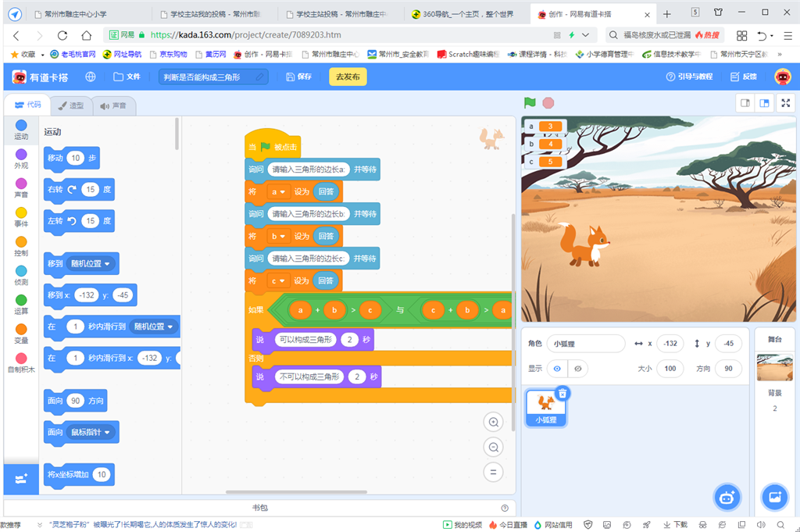The image size is (800, 532).
Task: Expand 随机位置 dropdown on the 秒内滑行到 block
Action: pyautogui.click(x=153, y=327)
